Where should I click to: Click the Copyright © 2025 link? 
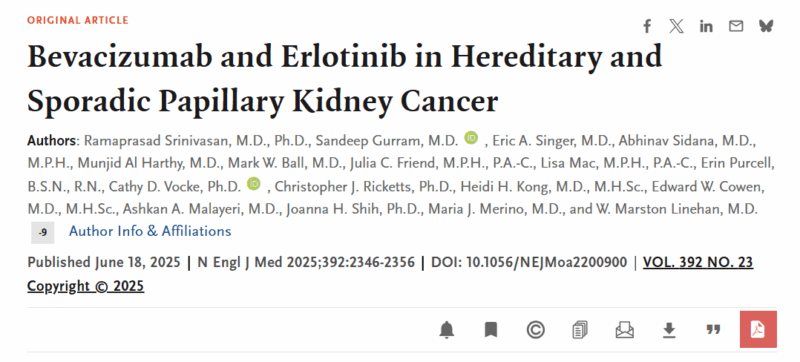[86, 287]
